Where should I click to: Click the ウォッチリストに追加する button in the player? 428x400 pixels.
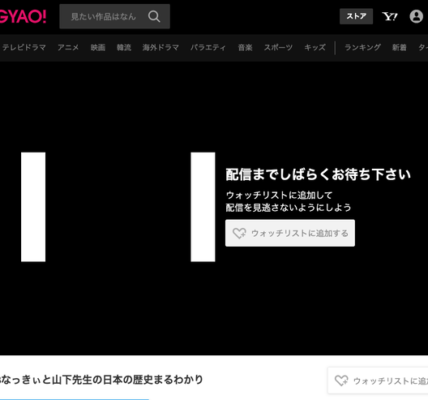[290, 233]
